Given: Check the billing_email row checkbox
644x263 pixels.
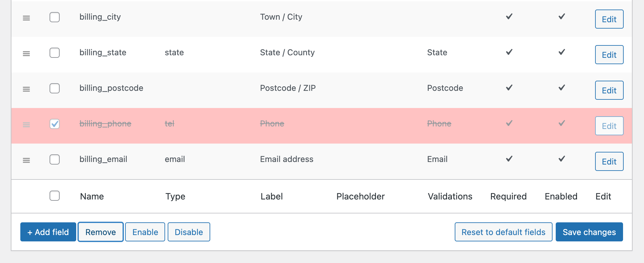Looking at the screenshot, I should pos(54,160).
